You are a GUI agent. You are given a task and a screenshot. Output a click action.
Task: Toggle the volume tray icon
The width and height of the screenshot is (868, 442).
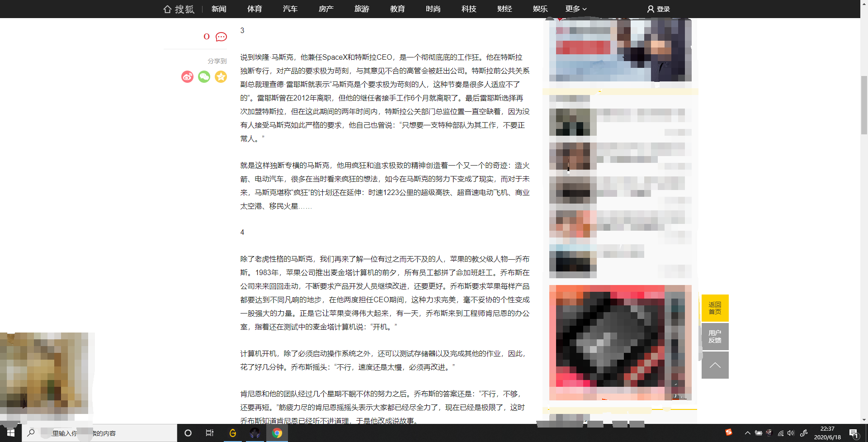[791, 433]
